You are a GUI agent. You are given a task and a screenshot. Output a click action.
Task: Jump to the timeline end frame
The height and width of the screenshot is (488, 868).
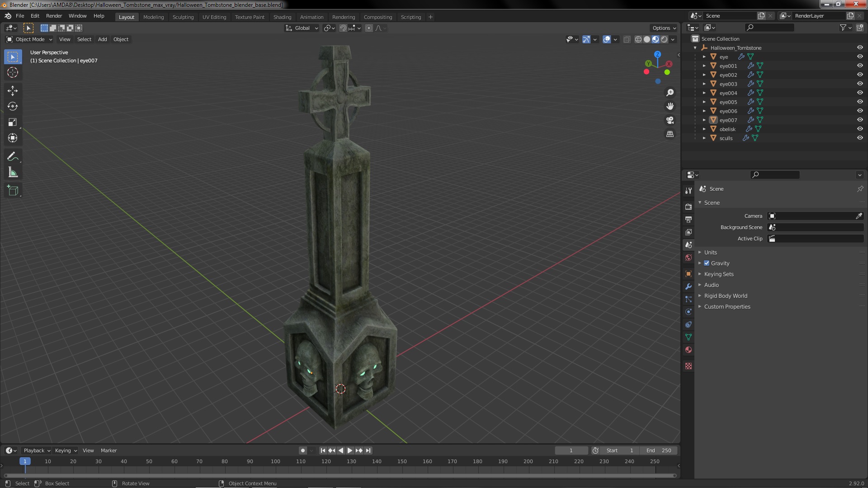[368, 450]
